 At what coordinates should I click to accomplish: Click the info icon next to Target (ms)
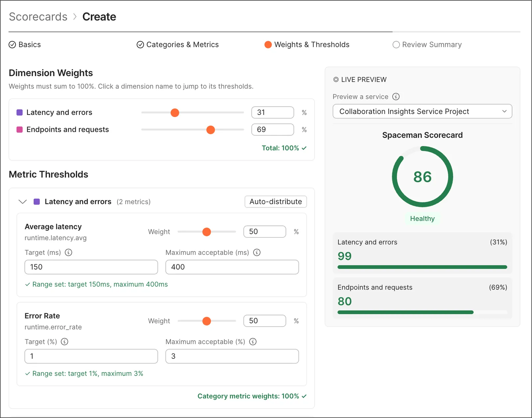point(68,252)
